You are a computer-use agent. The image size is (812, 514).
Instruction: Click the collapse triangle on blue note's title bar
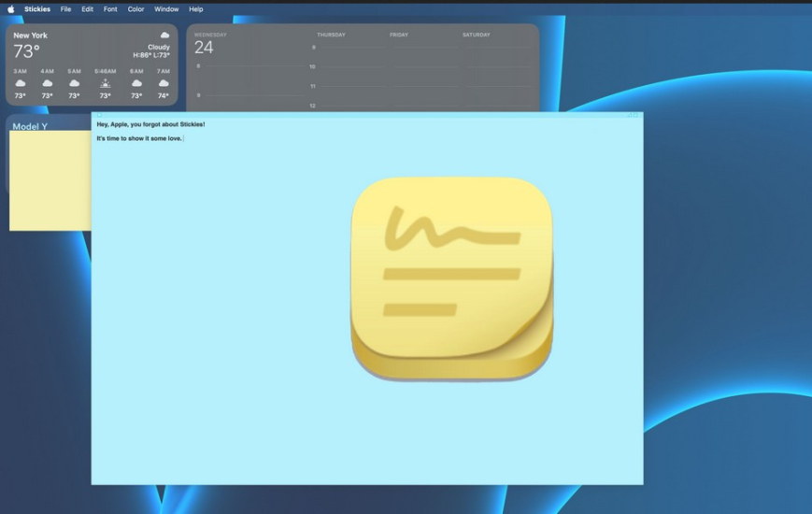click(630, 115)
